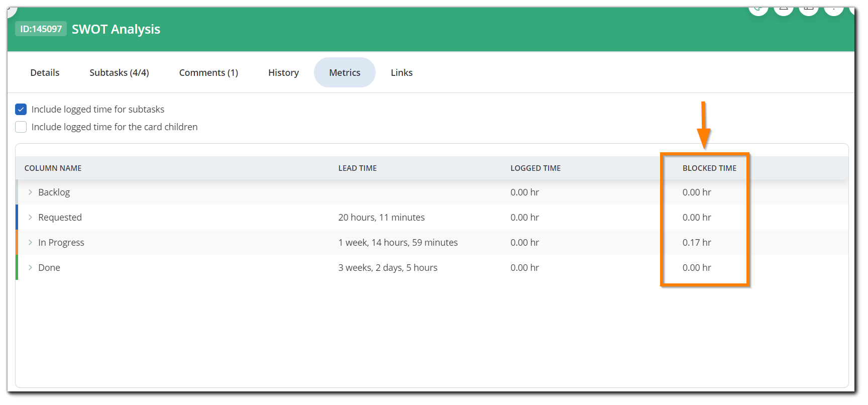Click lead time 1 week, 14 hours, 59 minutes
This screenshot has height=405, width=868.
[x=398, y=242]
